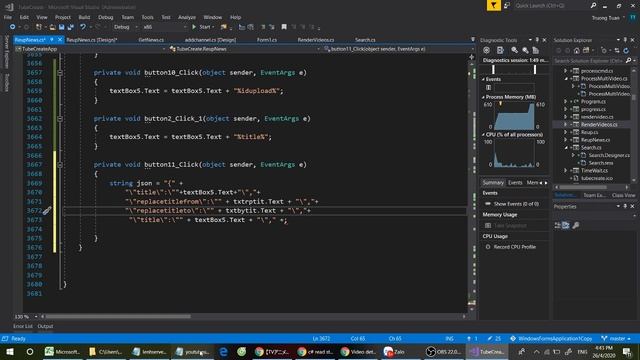The image size is (640, 360).
Task: Open Microsoft Edge from the taskbar
Action: 223,351
